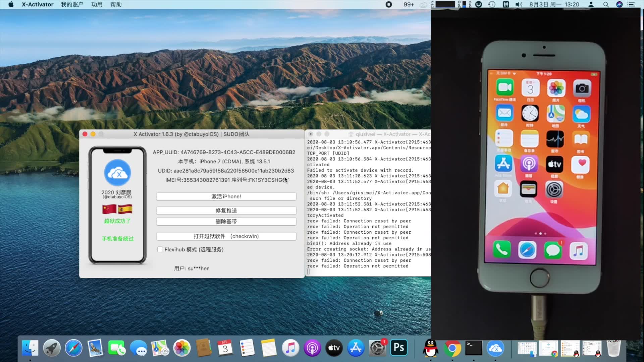The image size is (644, 362).
Task: Click the terminal window title bar
Action: 368,134
